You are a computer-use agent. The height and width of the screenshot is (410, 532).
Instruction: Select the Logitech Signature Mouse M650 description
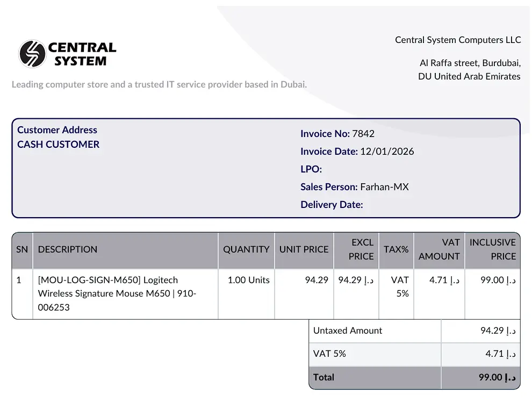pos(117,293)
